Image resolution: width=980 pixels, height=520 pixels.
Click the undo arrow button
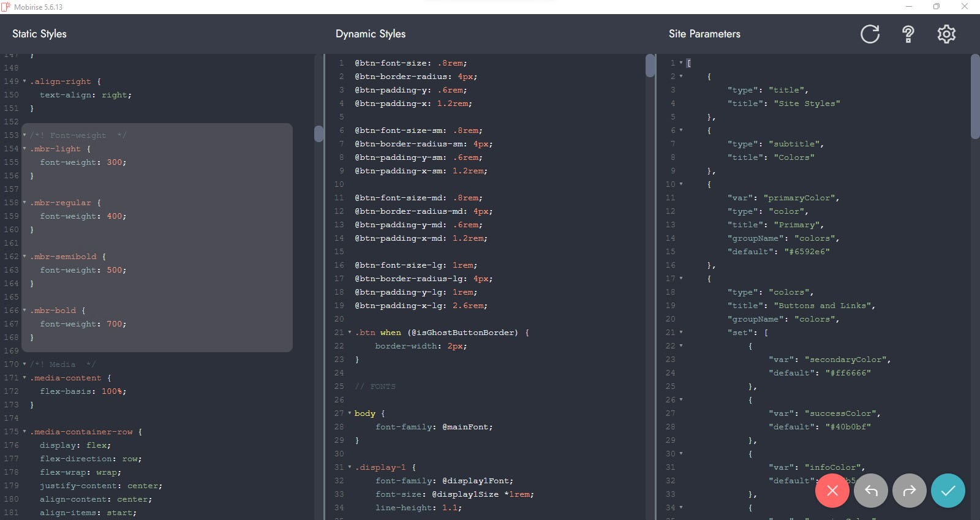(870, 491)
